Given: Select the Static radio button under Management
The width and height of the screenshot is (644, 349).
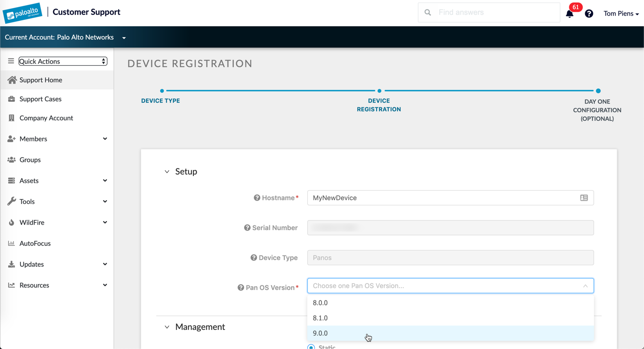Looking at the screenshot, I should [312, 347].
